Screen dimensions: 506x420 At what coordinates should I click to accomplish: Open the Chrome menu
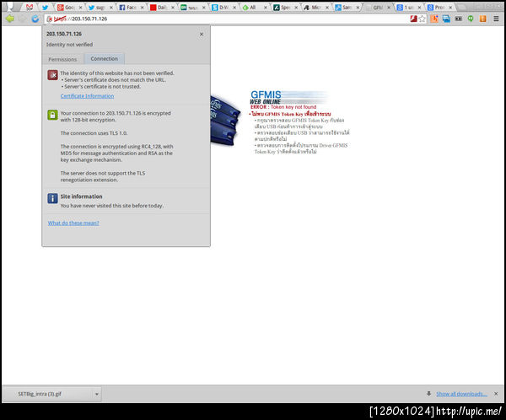pos(497,19)
